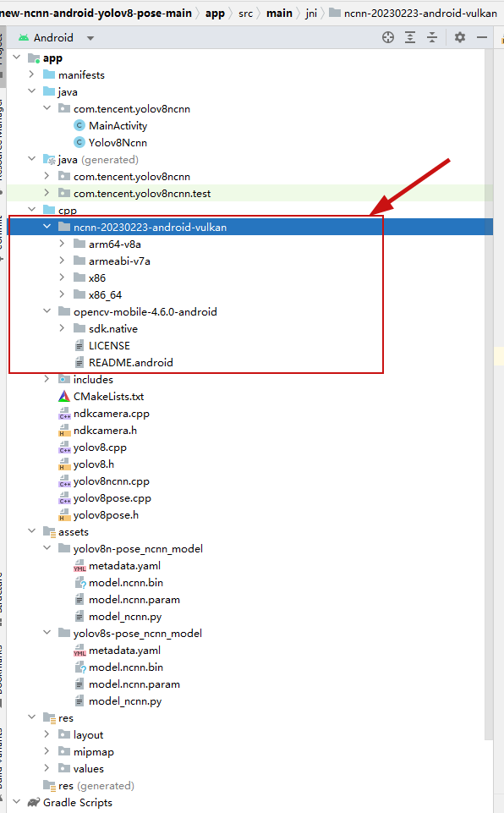The image size is (504, 813).
Task: Collapse yolov8n-pose_ncnn_model folder
Action: click(47, 548)
